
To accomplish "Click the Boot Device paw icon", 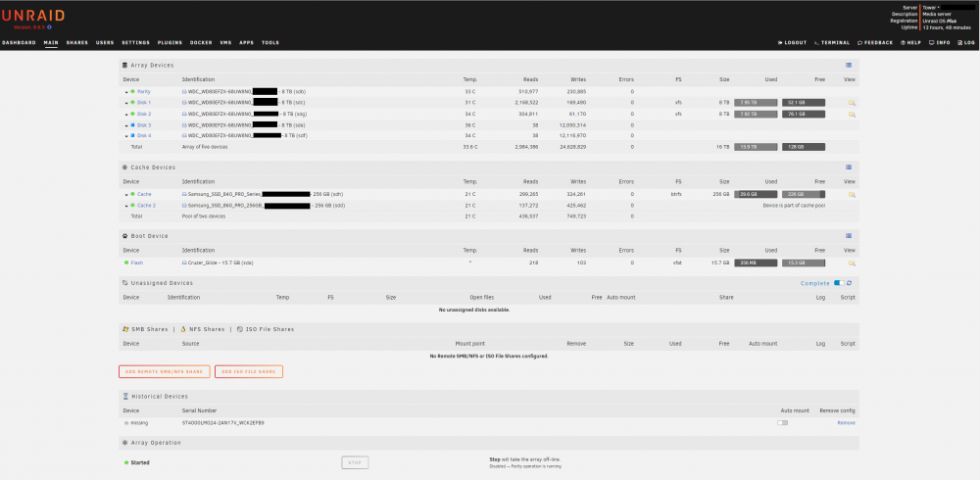I will tap(125, 236).
